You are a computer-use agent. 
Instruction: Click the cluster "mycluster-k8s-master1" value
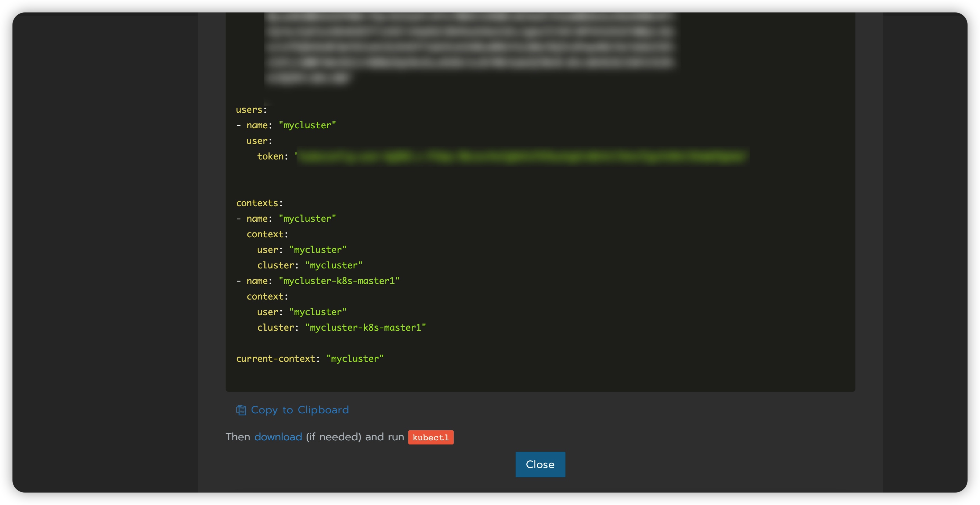click(365, 328)
